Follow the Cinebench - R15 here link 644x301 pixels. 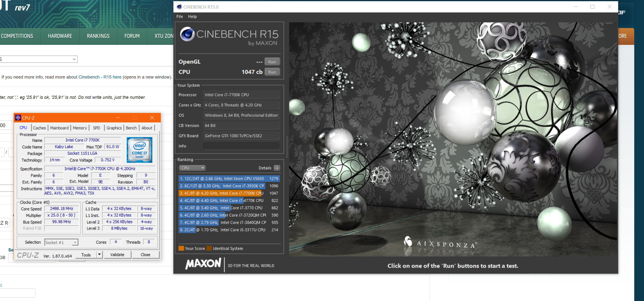pos(100,77)
